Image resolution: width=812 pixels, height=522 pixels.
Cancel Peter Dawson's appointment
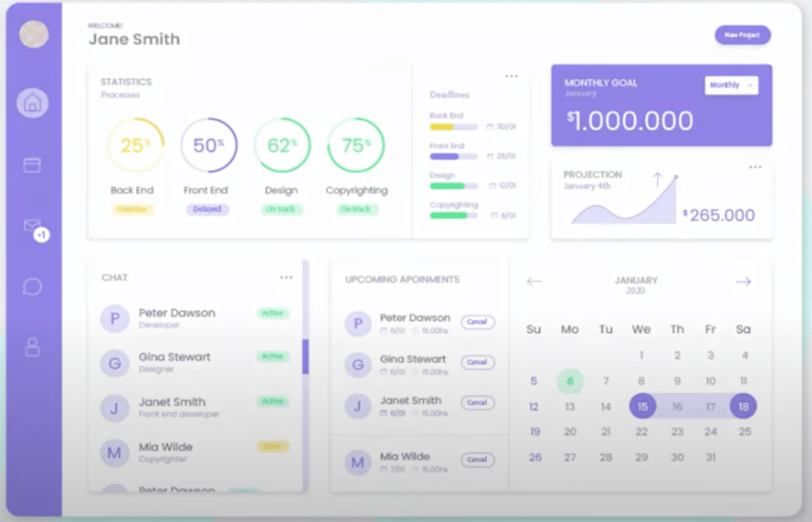pos(477,322)
